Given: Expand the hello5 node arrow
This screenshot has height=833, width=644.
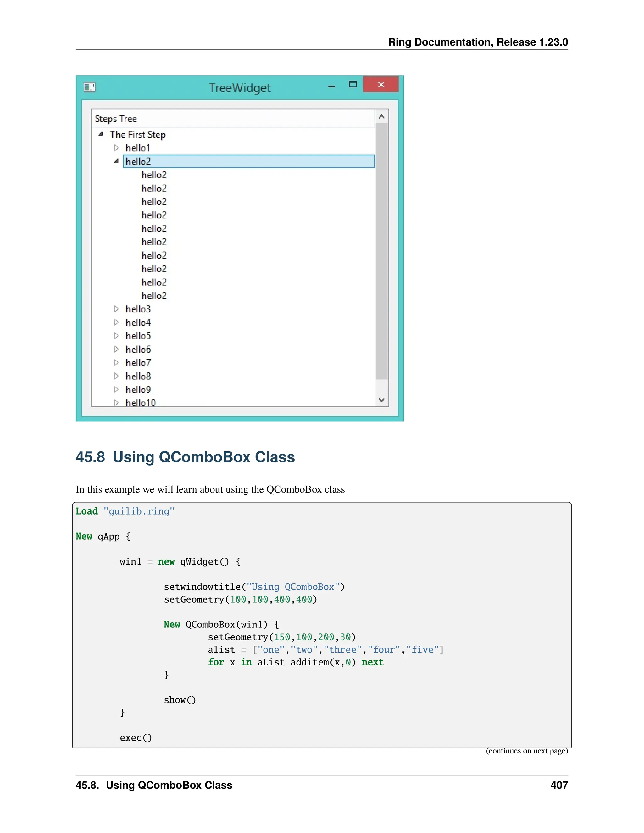Looking at the screenshot, I should point(116,336).
